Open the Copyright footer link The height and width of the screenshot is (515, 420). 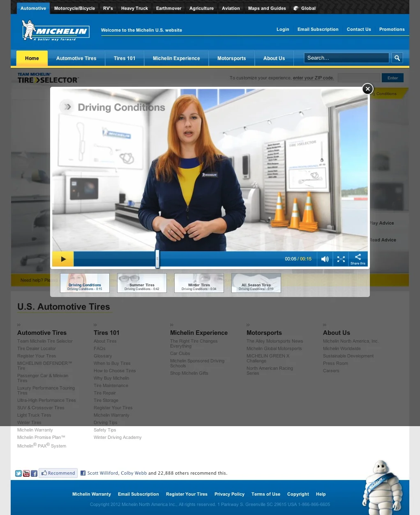[x=298, y=494]
